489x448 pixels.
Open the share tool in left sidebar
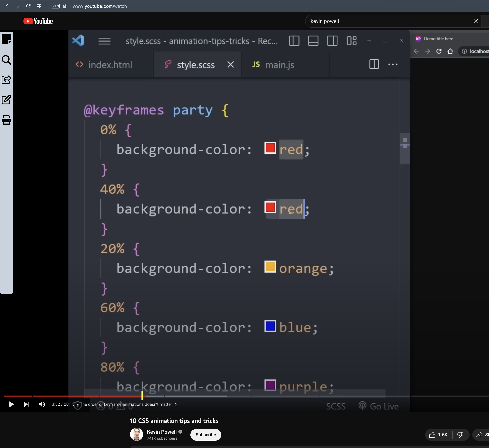(x=6, y=79)
